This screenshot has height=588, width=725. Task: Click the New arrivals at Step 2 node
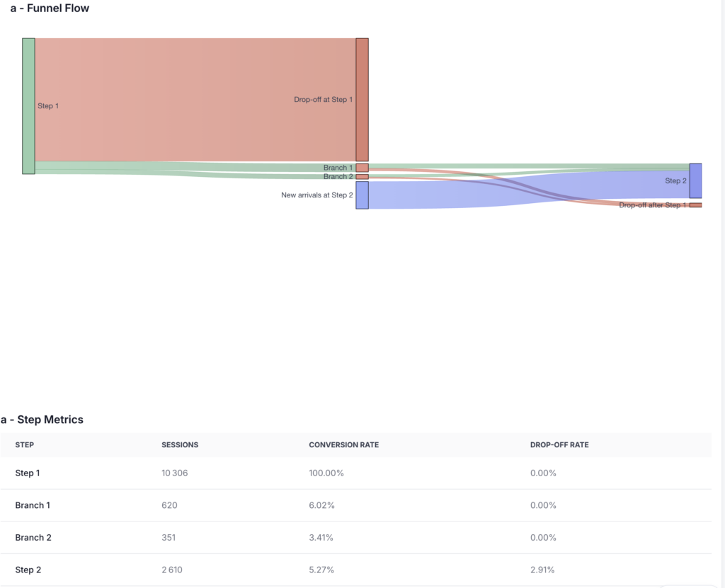coord(362,195)
